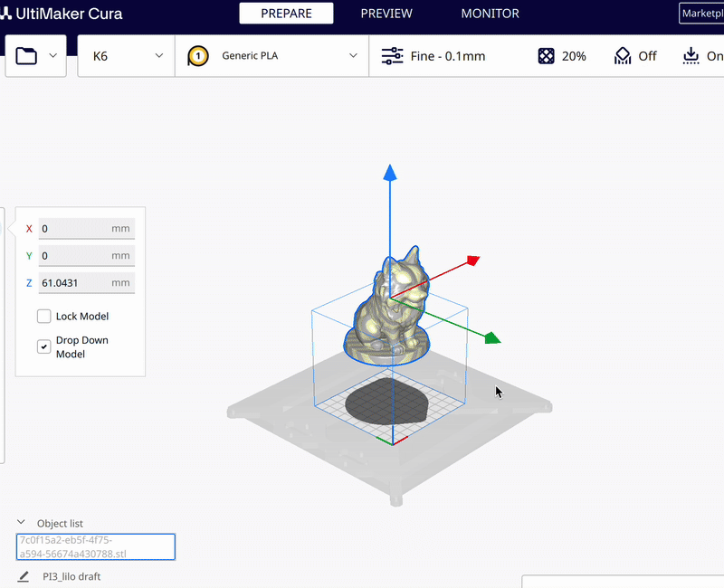Open the K6 printer dropdown
This screenshot has width=724, height=588.
coord(127,56)
